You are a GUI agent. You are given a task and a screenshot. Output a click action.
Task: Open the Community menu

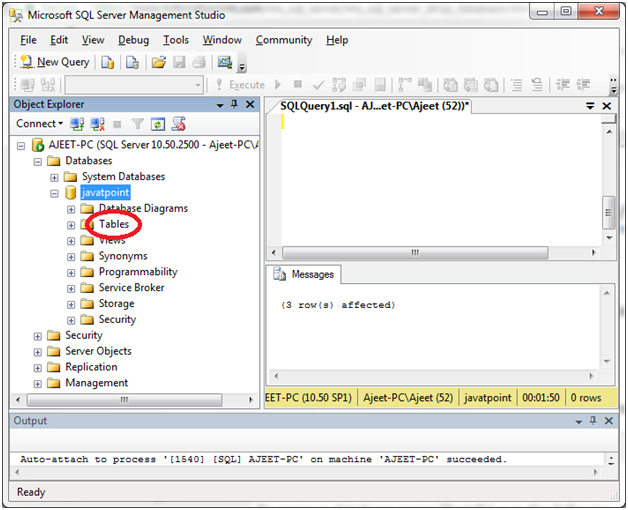point(284,40)
